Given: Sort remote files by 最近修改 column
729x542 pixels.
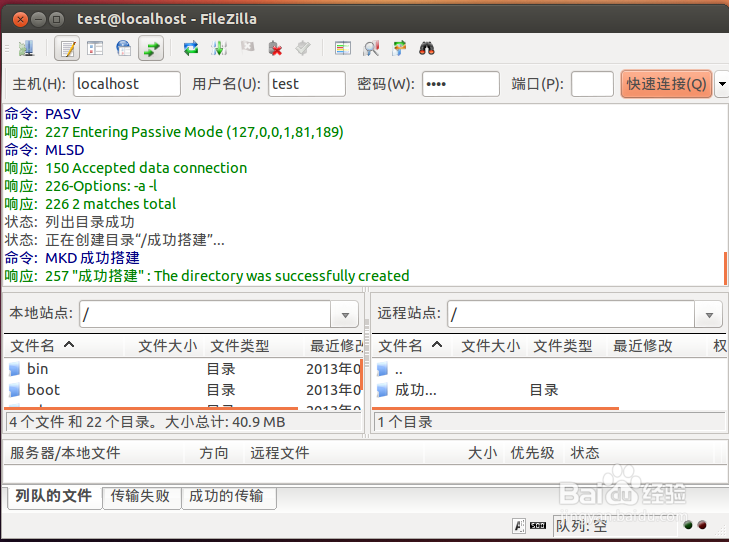Looking at the screenshot, I should point(658,346).
